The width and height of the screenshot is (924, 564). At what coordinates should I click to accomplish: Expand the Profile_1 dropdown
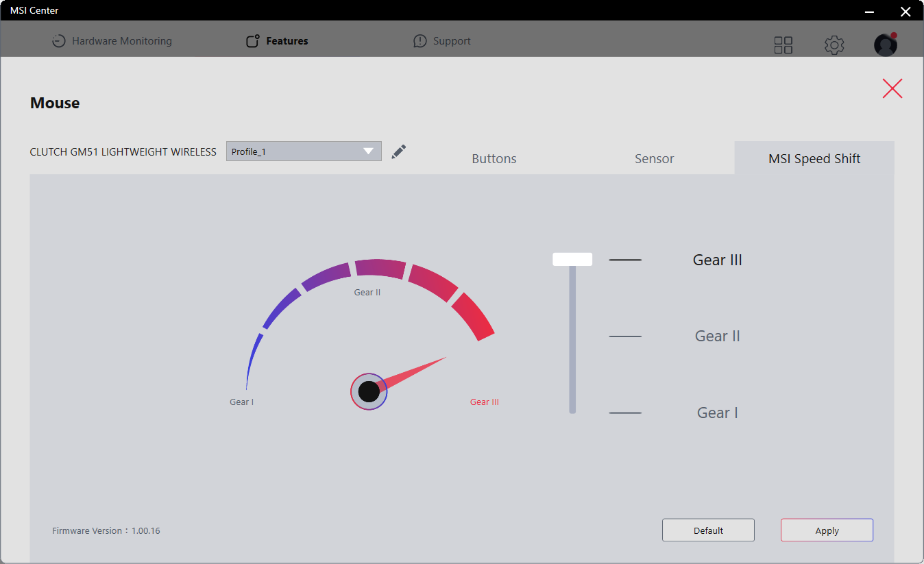tap(304, 151)
